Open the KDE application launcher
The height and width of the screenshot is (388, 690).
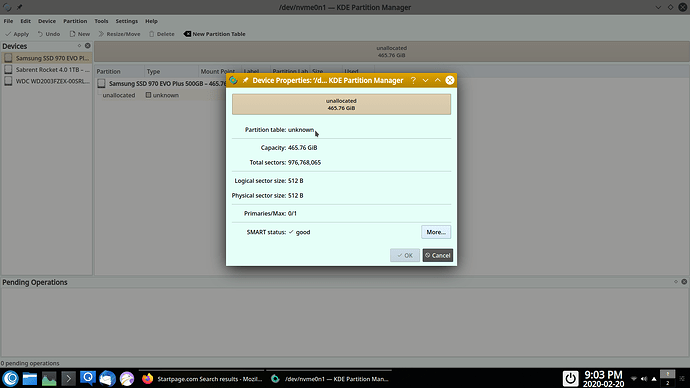pyautogui.click(x=11, y=378)
